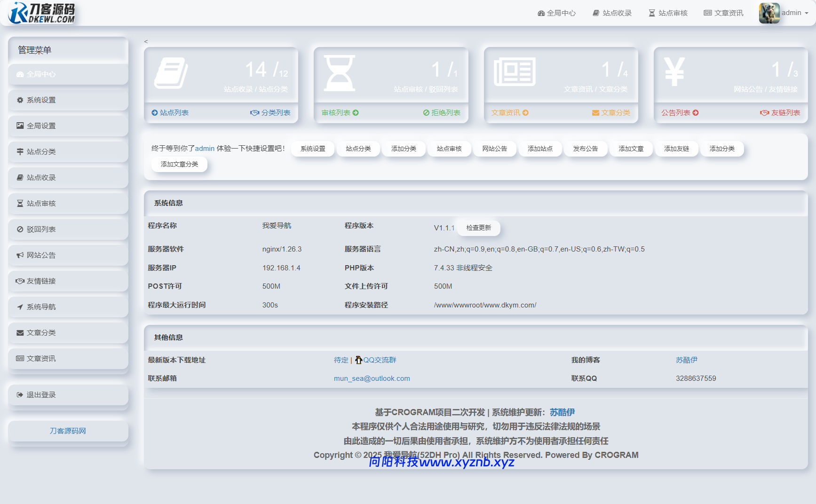Open the admin user dropdown menu
Image resolution: width=816 pixels, height=504 pixels.
pyautogui.click(x=795, y=13)
